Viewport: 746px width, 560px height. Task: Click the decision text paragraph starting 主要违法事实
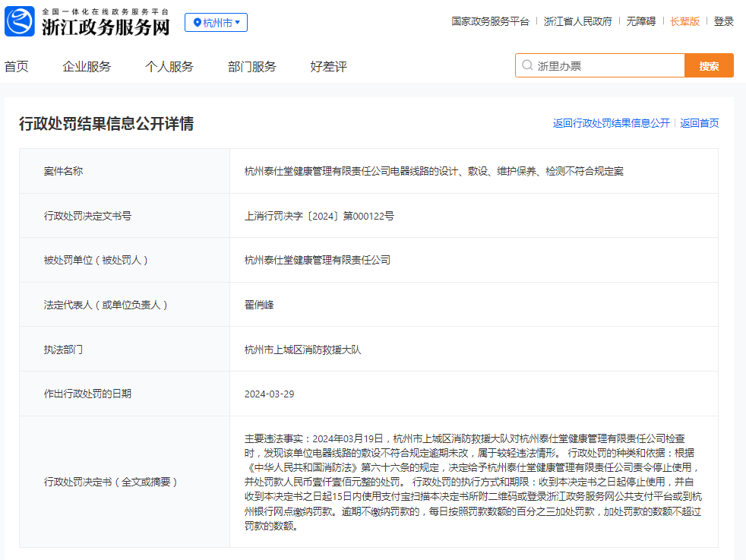(x=473, y=482)
